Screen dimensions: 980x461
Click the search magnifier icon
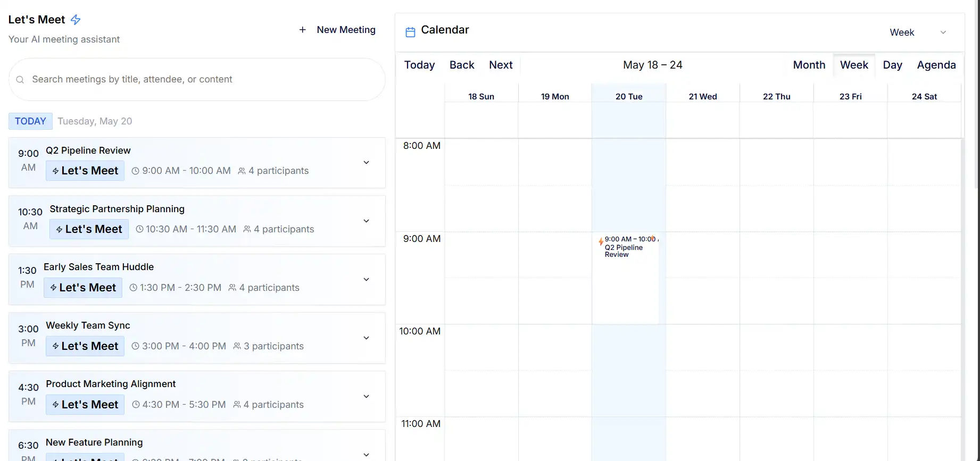[x=20, y=79]
